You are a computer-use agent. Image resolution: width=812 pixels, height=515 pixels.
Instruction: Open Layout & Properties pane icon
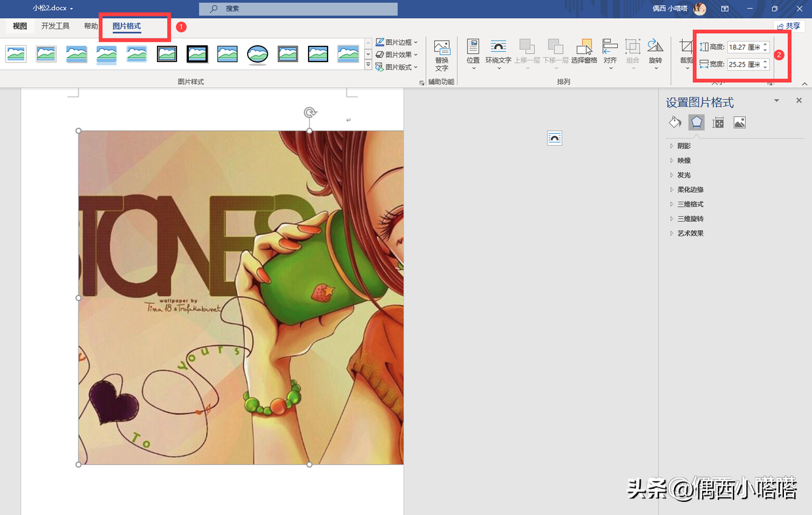click(718, 122)
